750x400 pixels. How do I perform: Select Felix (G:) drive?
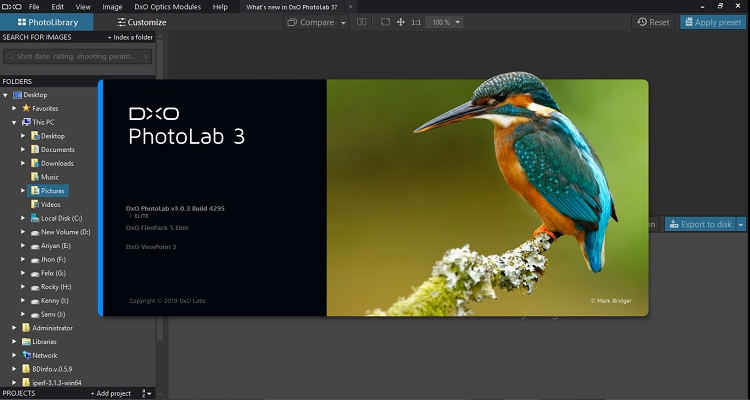[x=48, y=273]
